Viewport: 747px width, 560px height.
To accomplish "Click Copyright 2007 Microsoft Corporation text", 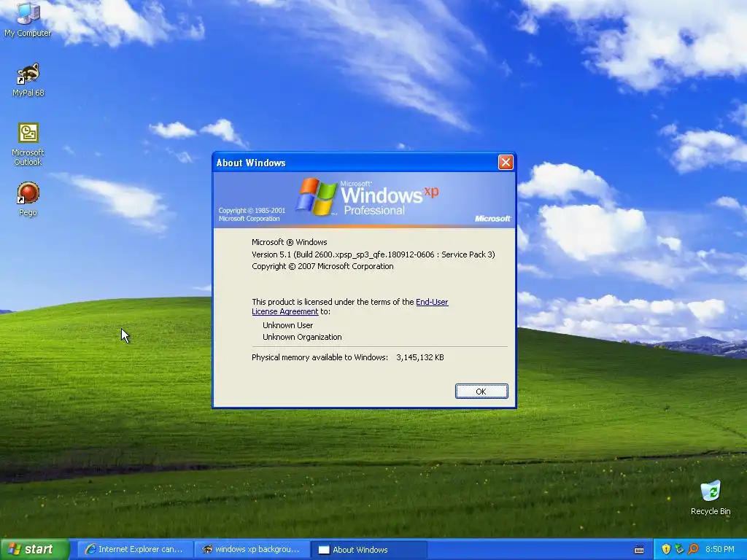I will point(322,266).
